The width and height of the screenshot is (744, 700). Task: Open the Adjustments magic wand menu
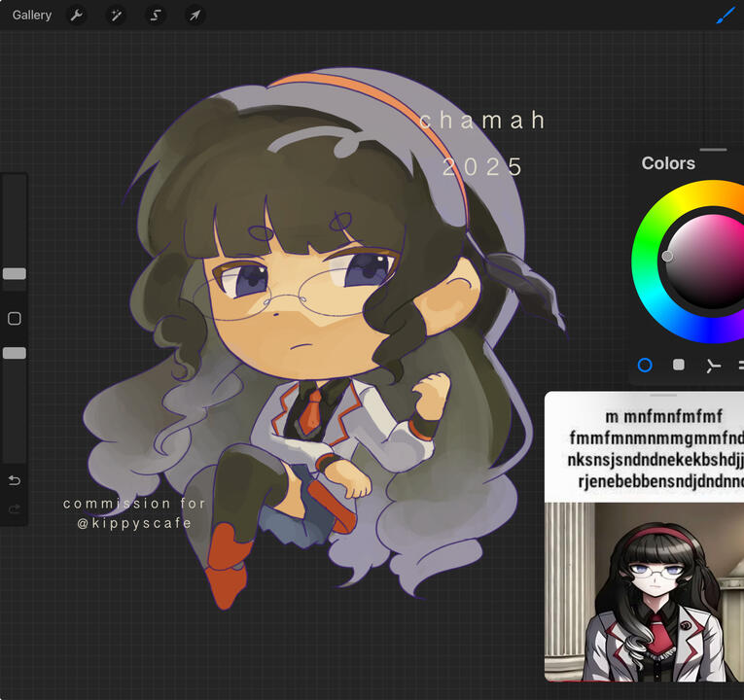click(116, 16)
